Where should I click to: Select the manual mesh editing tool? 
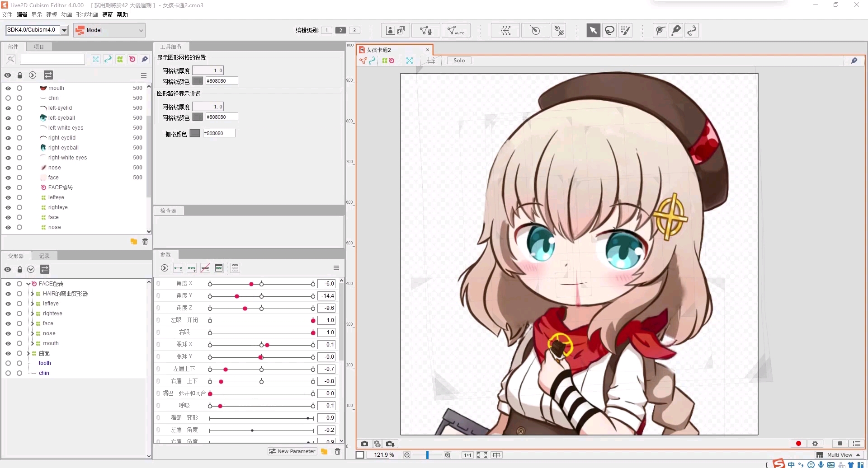(x=425, y=31)
